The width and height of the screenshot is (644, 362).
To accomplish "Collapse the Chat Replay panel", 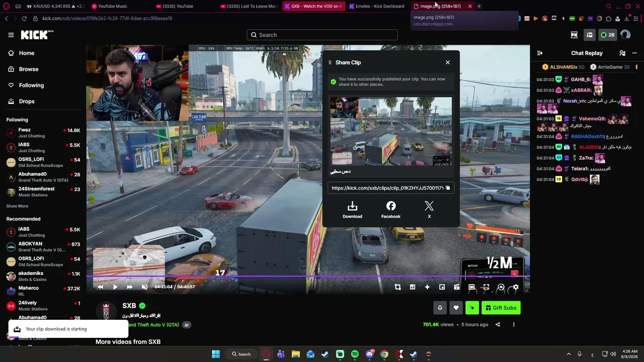I will tap(540, 53).
